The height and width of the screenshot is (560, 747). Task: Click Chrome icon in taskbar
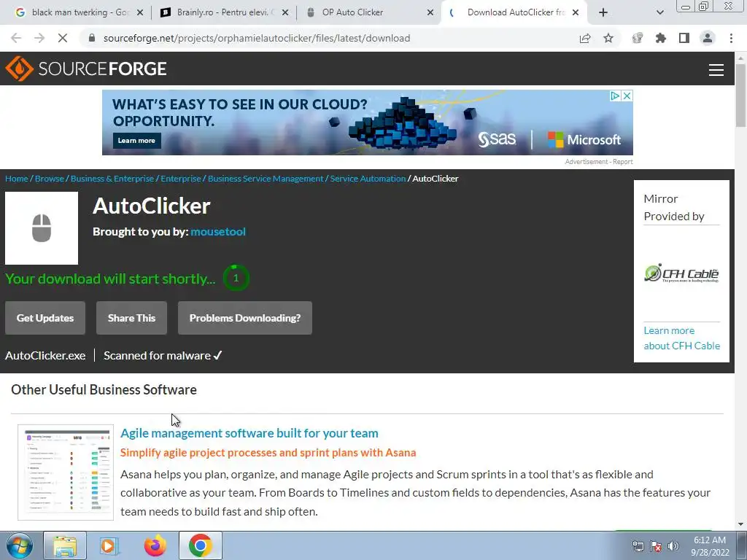[x=200, y=545]
